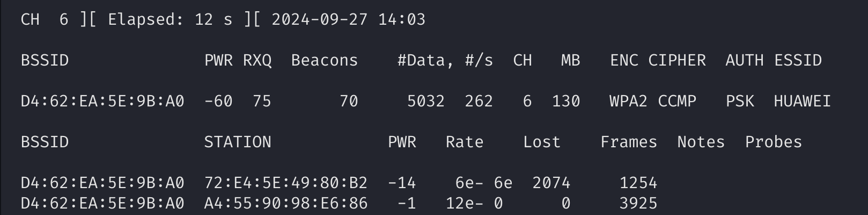Click the Beacons column header
Viewport: 868px width, 215px height.
point(324,60)
